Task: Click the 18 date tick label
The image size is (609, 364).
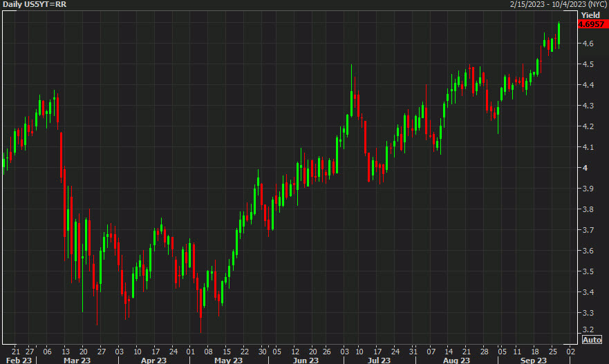Action: point(535,352)
